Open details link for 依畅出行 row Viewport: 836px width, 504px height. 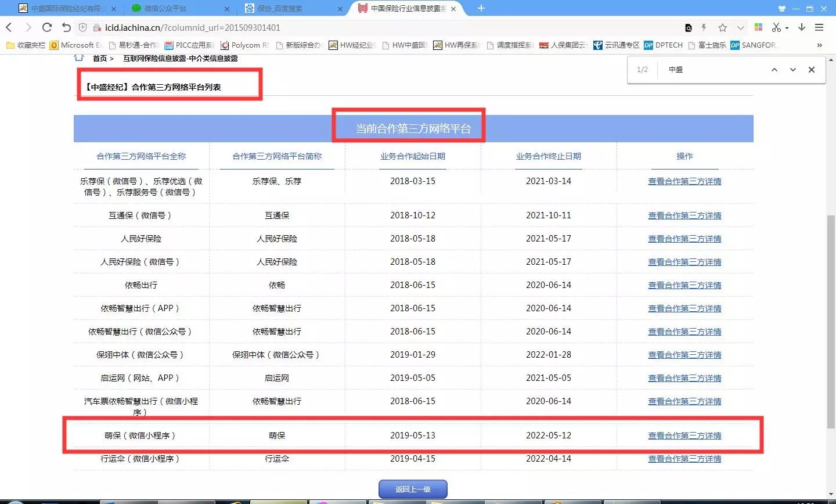(x=684, y=285)
